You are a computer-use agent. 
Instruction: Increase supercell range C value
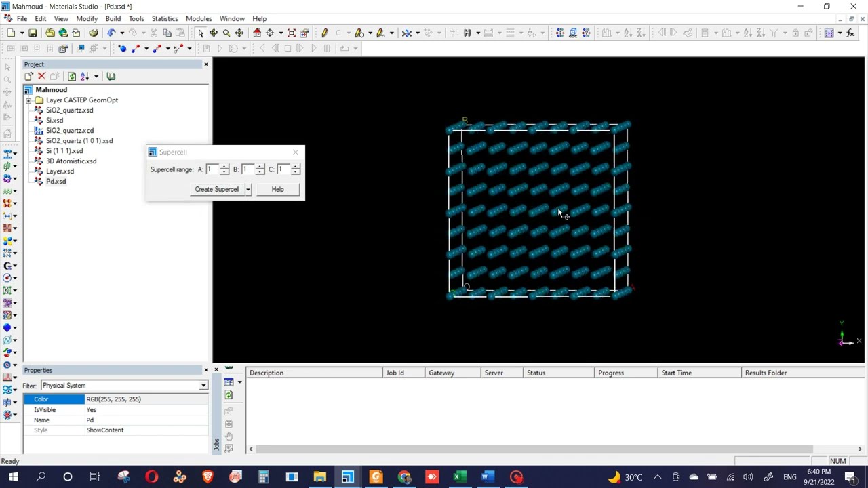click(295, 167)
